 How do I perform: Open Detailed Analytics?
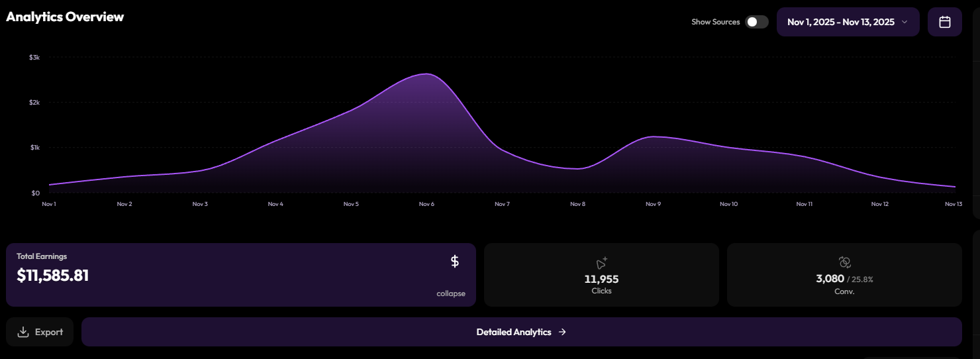(x=522, y=332)
